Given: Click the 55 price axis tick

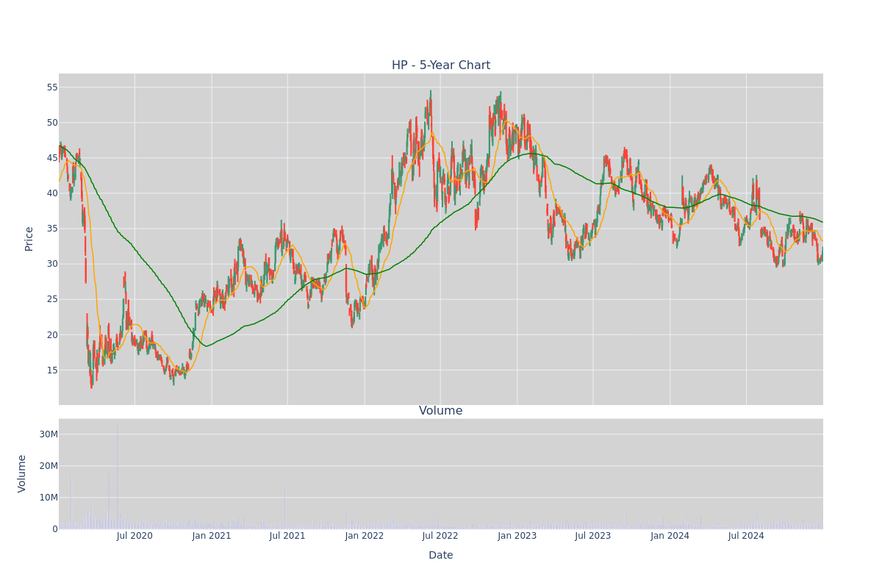Looking at the screenshot, I should [x=51, y=87].
